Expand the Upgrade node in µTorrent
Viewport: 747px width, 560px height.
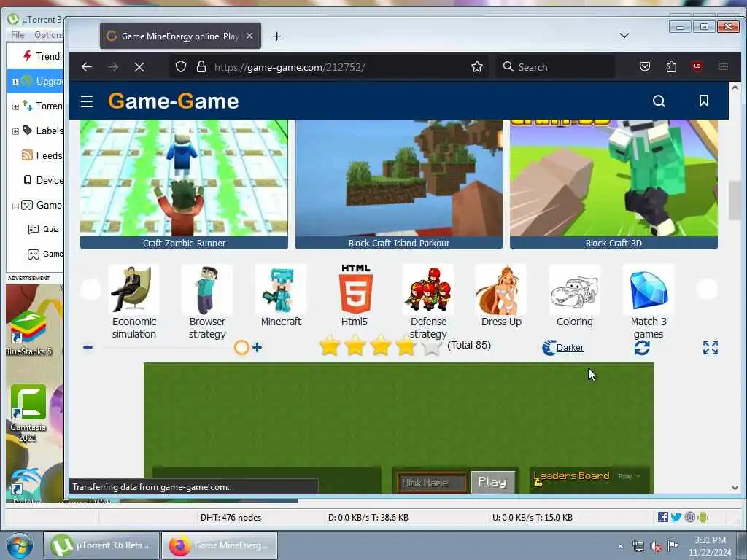point(15,82)
